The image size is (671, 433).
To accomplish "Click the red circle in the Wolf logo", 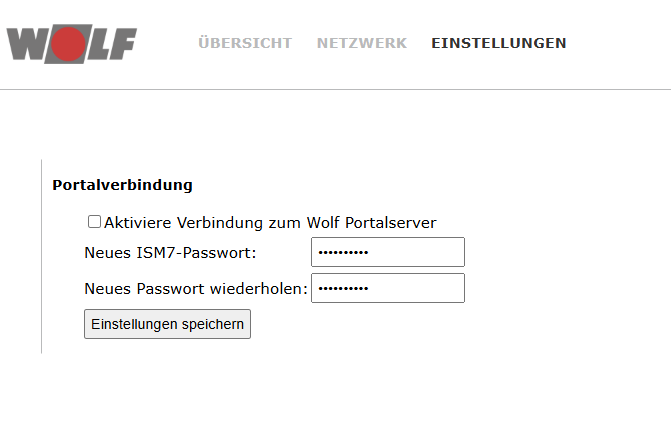I will click(x=69, y=44).
